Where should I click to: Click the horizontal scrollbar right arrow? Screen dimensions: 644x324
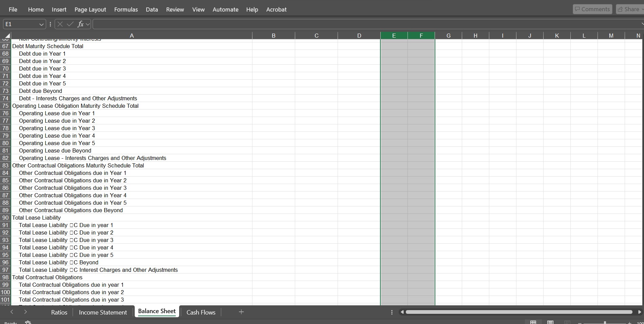(640, 312)
